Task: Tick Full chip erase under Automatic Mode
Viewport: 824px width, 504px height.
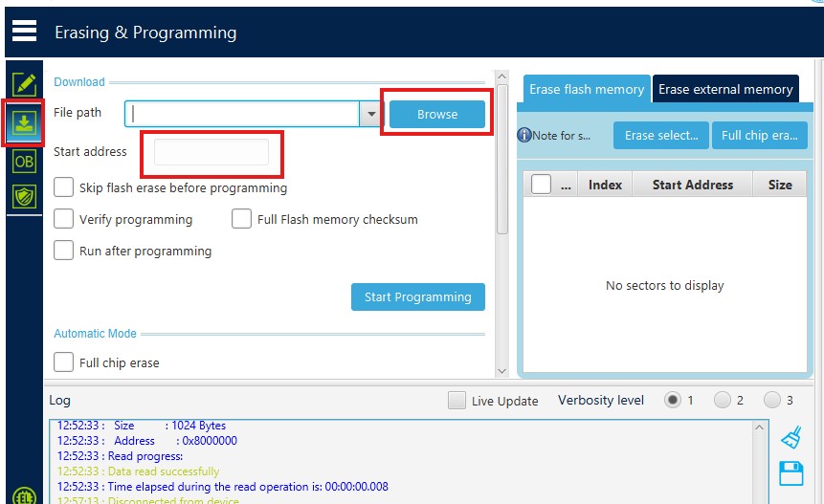Action: (x=63, y=362)
